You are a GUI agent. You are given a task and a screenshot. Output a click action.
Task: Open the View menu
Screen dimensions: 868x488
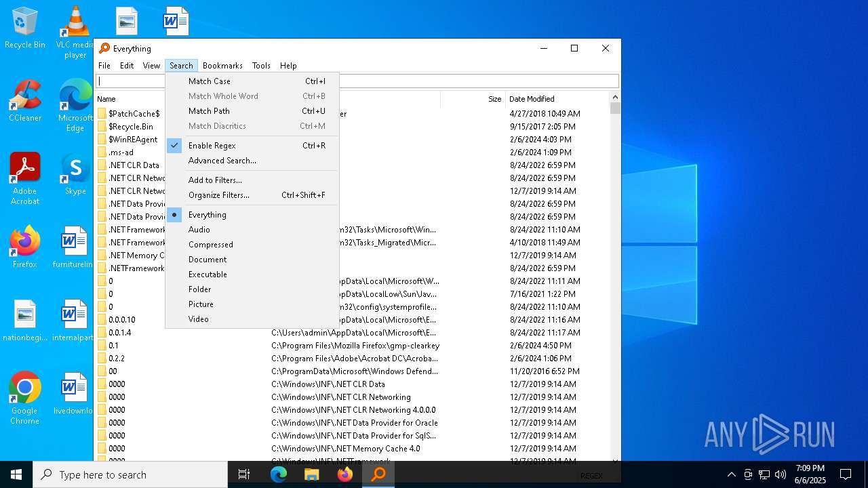tap(151, 66)
